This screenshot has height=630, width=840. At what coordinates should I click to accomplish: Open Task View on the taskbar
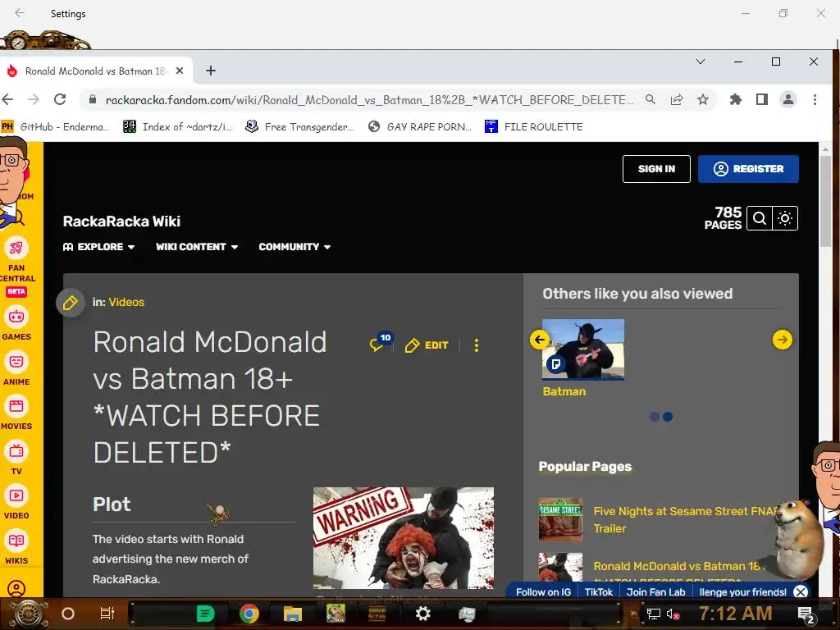[x=107, y=614]
